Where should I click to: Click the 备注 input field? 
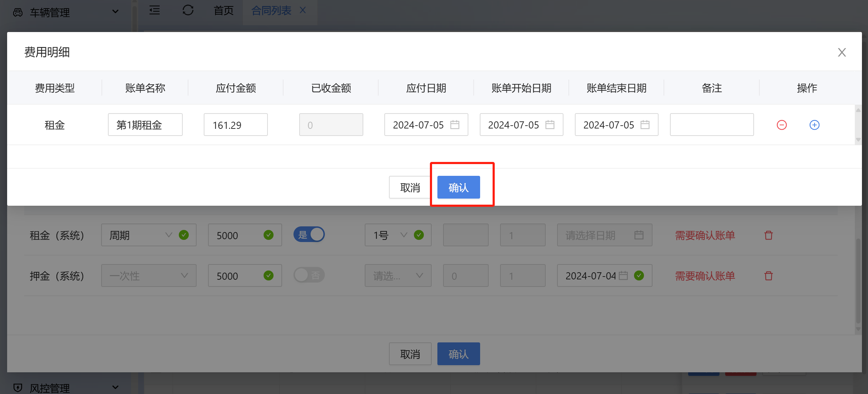click(x=711, y=125)
